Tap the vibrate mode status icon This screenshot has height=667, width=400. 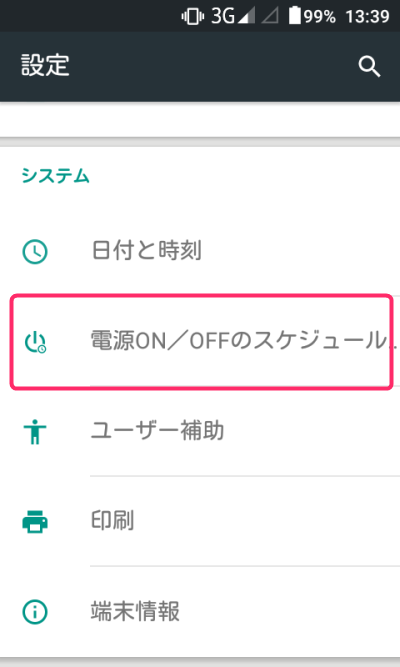coord(192,16)
